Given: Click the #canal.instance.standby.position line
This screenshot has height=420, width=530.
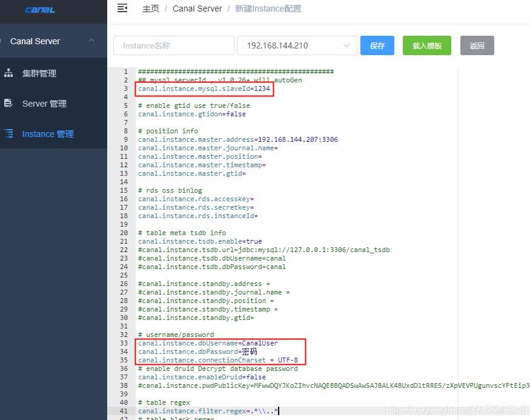Looking at the screenshot, I should click(x=206, y=301).
